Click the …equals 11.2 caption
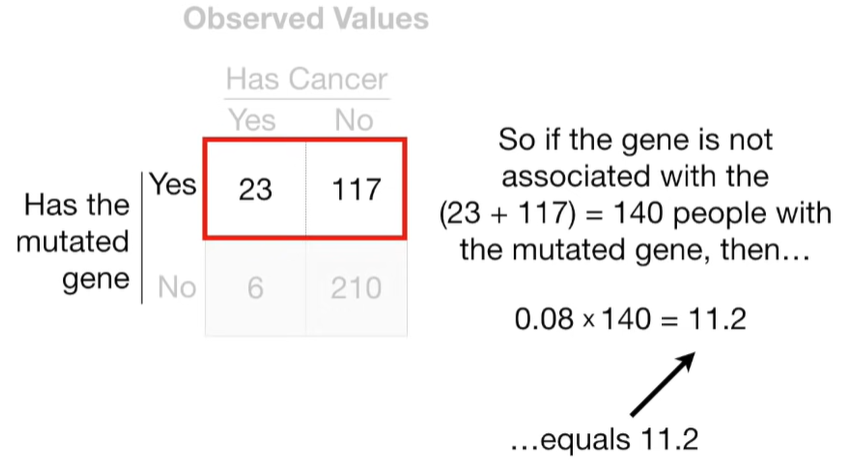 605,439
